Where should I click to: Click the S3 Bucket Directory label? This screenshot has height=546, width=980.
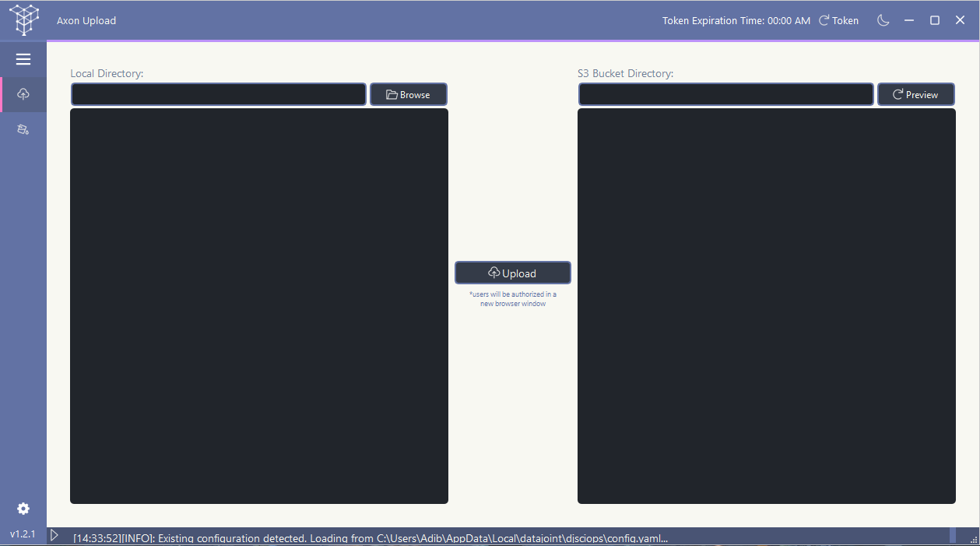point(625,73)
